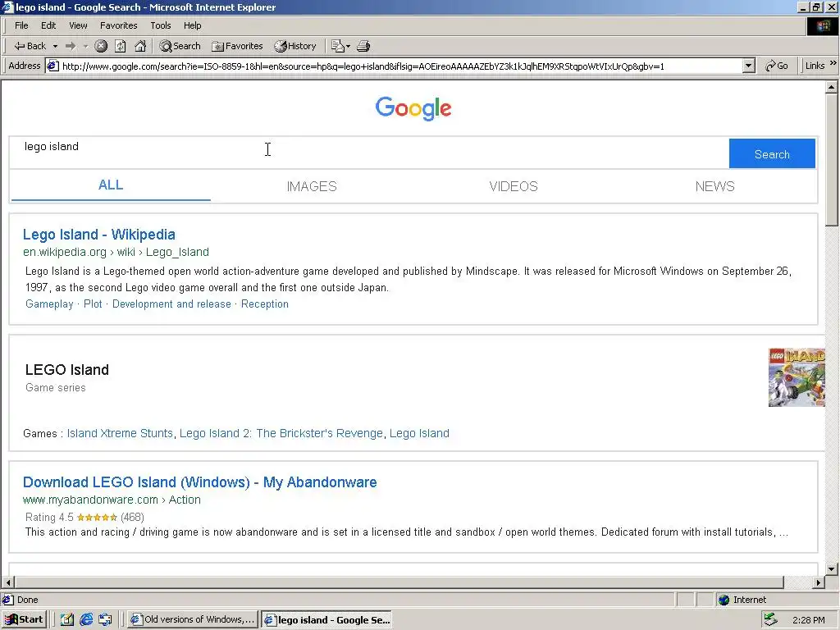Expand the Address bar dropdown list
The image size is (840, 630).
(748, 66)
